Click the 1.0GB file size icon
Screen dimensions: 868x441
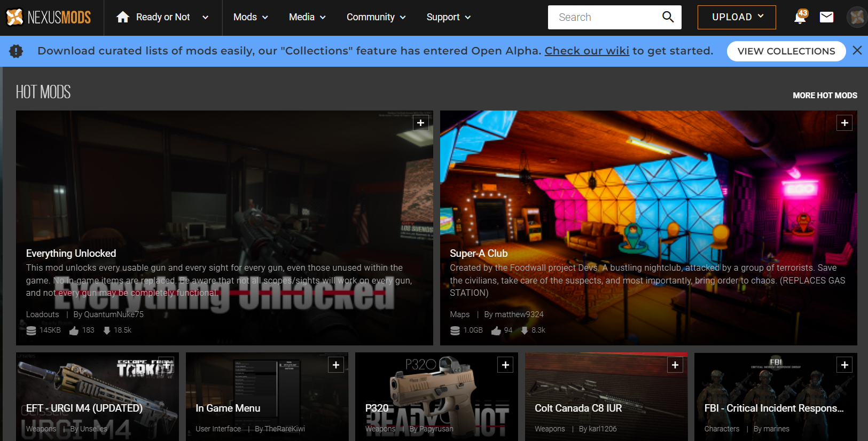click(455, 330)
